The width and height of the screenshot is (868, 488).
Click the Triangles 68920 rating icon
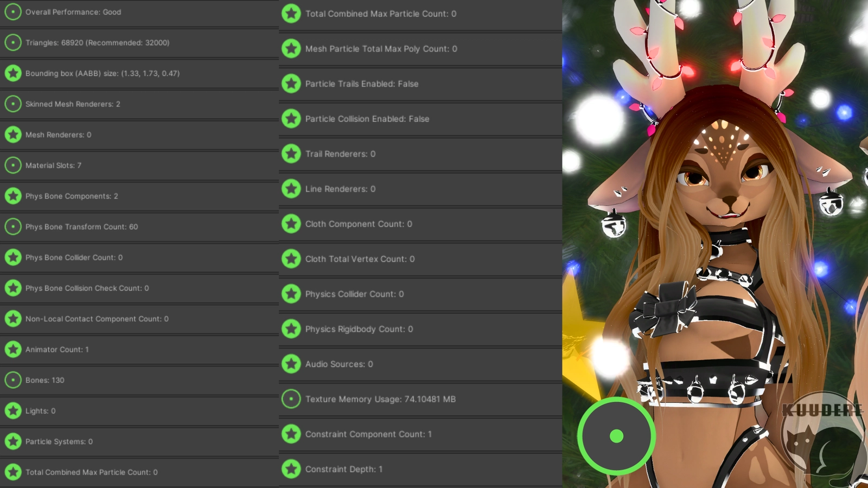pos(13,42)
